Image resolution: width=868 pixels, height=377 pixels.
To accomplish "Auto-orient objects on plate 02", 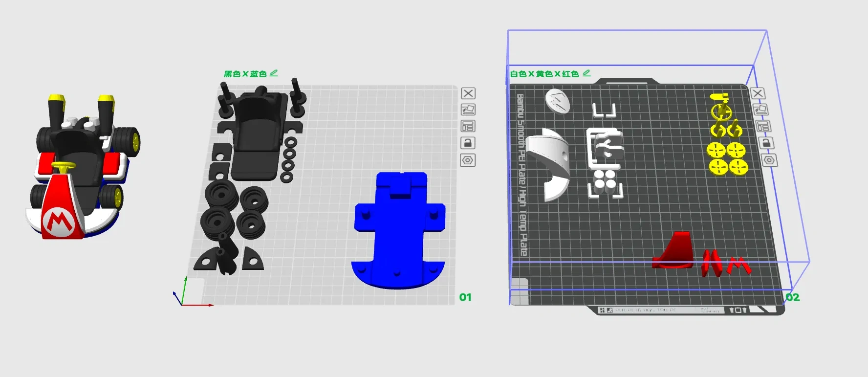I will coord(760,110).
